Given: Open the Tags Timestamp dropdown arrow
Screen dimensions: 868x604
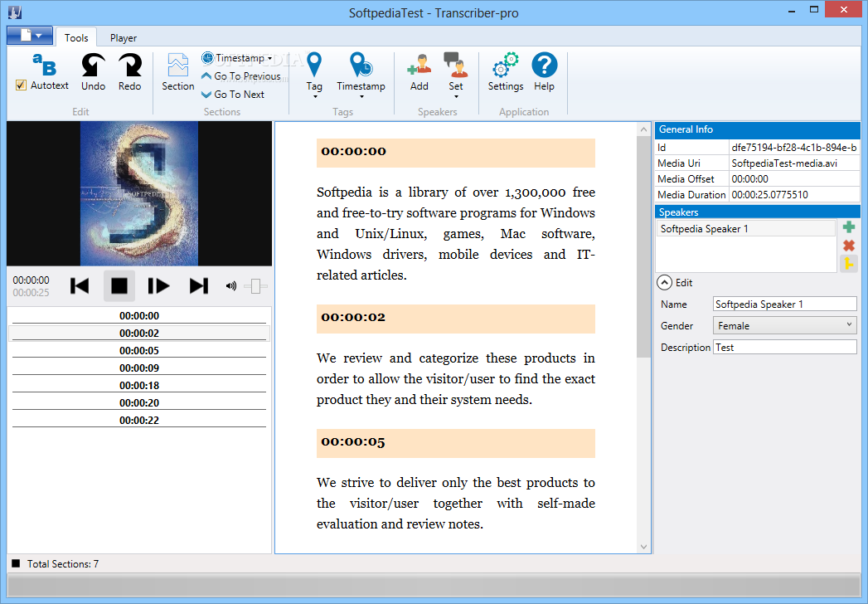Looking at the screenshot, I should [361, 97].
